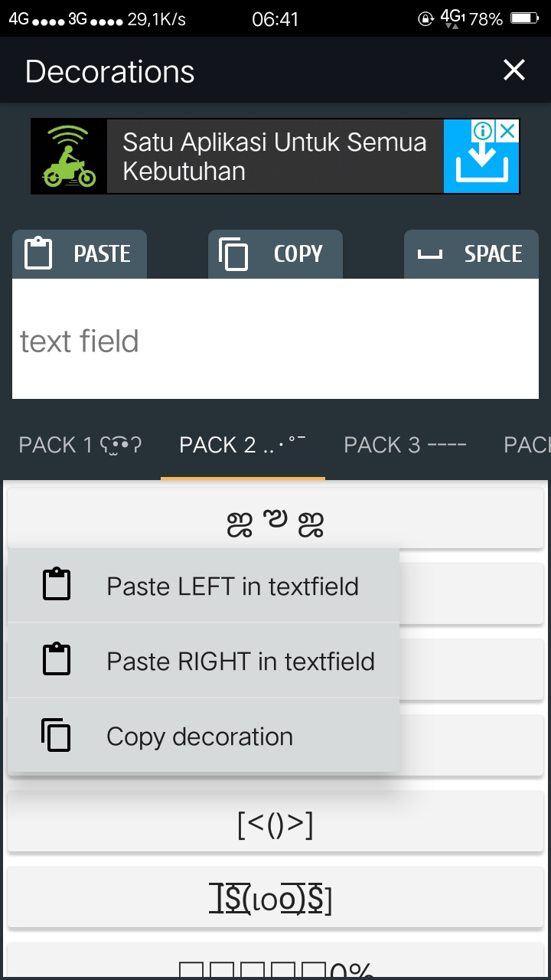Click the clipboard icon on PASTE button
Screen dimensions: 551x980
pyautogui.click(x=38, y=253)
